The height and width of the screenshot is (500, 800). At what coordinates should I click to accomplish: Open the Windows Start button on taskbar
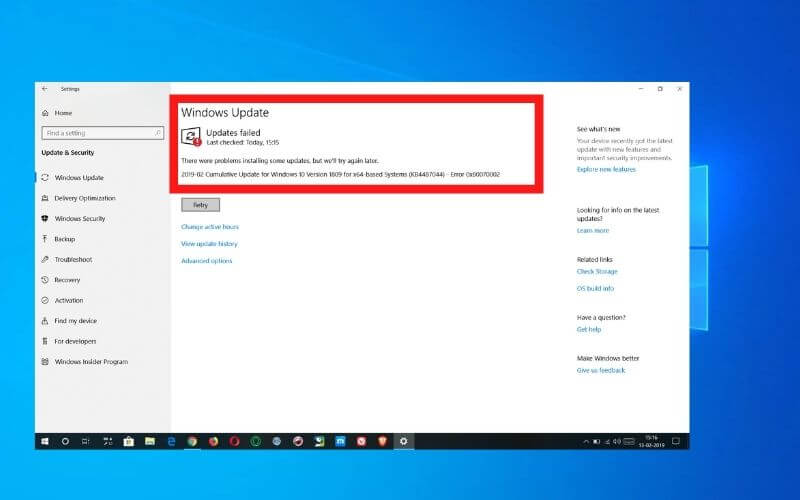click(x=45, y=441)
